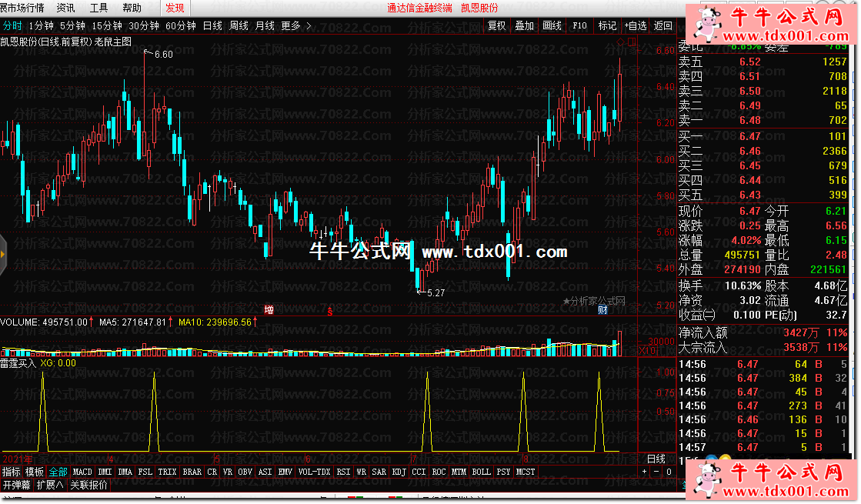Select the CCI indicator

click(x=419, y=472)
